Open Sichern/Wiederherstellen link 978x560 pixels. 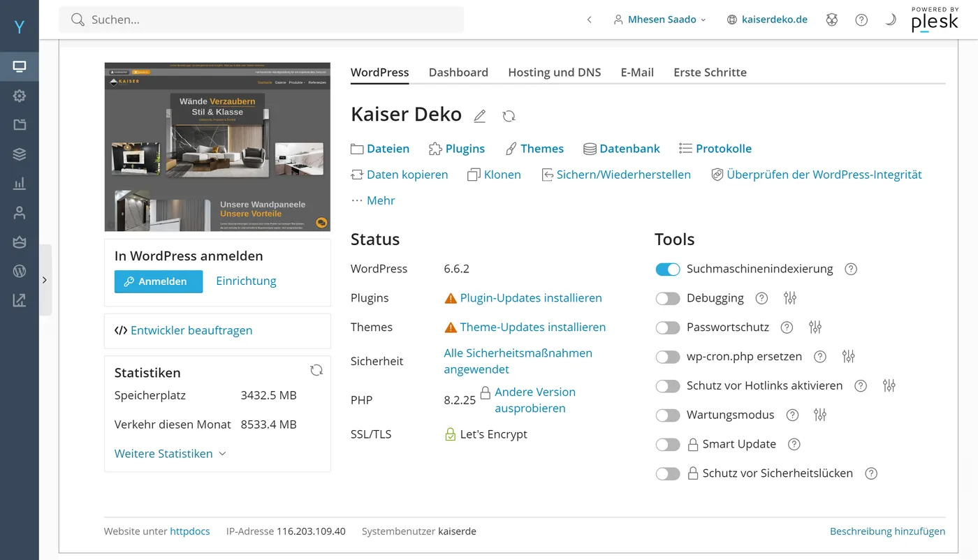(x=616, y=175)
